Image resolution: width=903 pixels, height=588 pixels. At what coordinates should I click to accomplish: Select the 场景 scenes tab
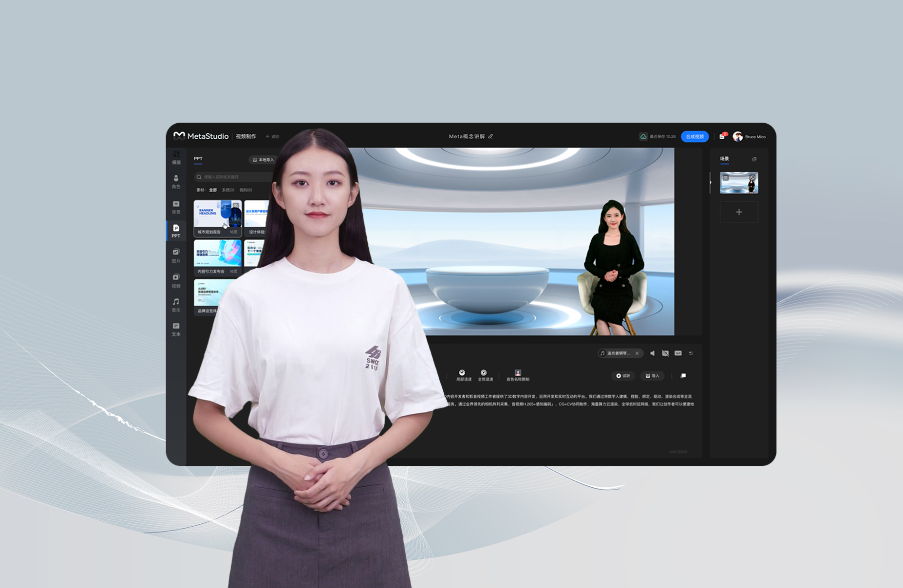click(x=724, y=159)
